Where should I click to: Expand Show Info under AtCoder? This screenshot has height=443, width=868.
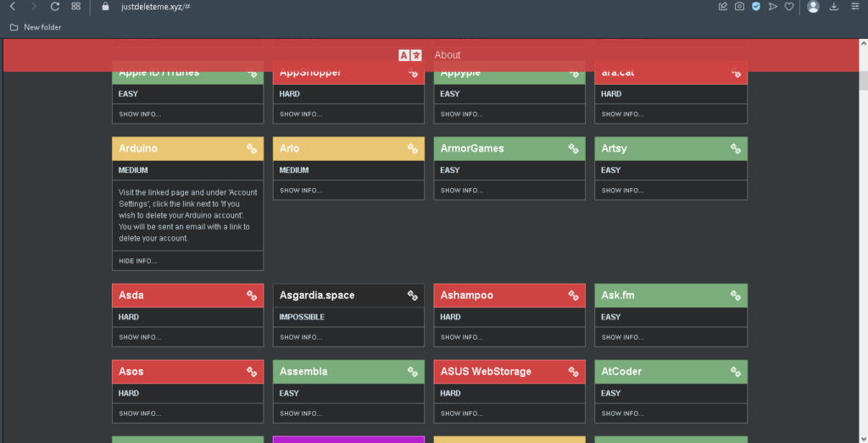point(623,413)
